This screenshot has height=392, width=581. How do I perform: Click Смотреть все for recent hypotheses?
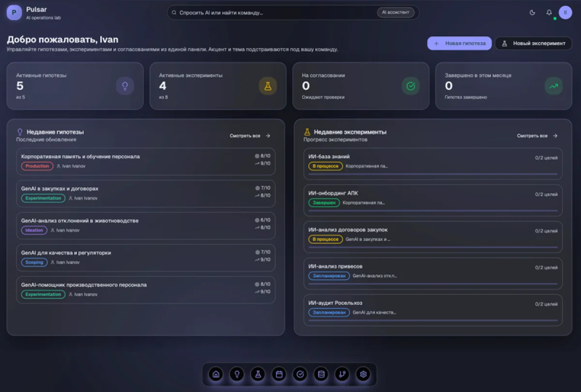click(250, 136)
